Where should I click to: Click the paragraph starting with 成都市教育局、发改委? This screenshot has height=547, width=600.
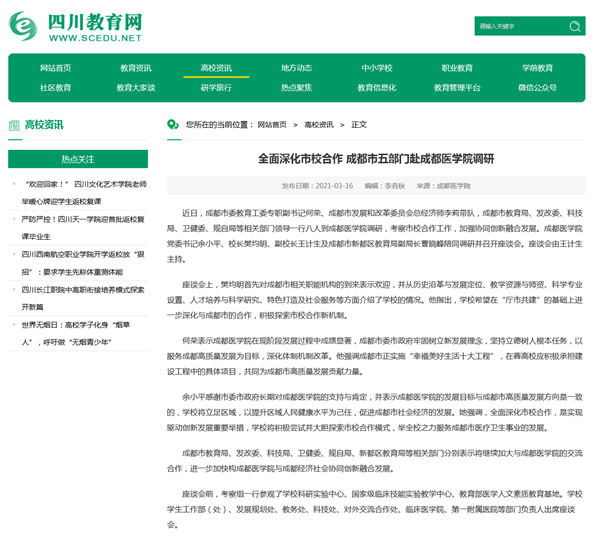375,461
